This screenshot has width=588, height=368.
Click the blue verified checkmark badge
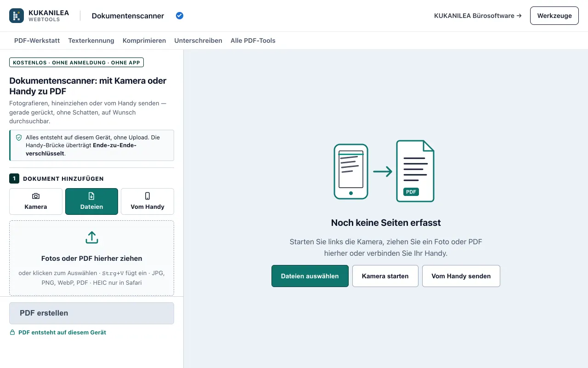[180, 16]
